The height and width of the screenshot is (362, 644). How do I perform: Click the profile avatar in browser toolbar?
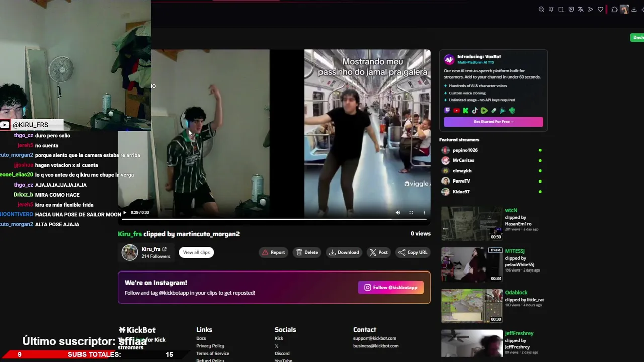point(624,9)
